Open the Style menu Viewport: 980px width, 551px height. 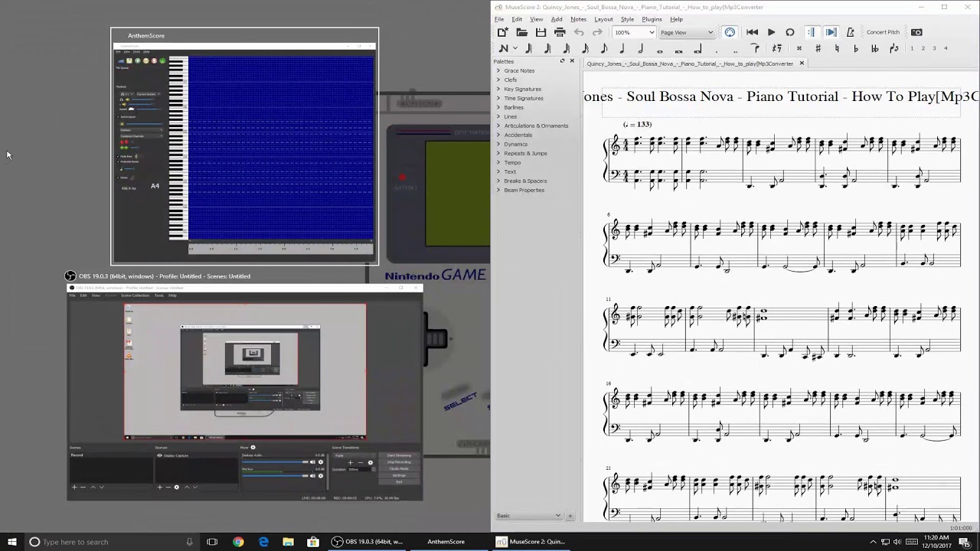point(627,19)
